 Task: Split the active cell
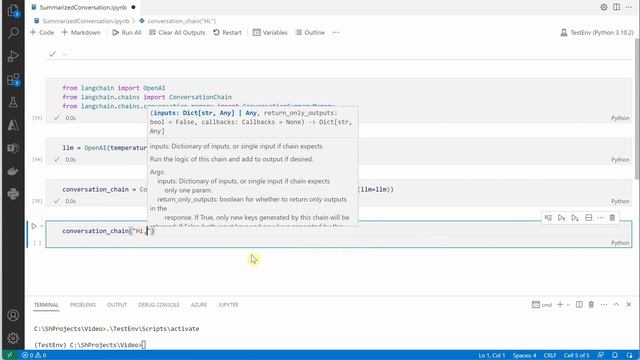pos(589,218)
